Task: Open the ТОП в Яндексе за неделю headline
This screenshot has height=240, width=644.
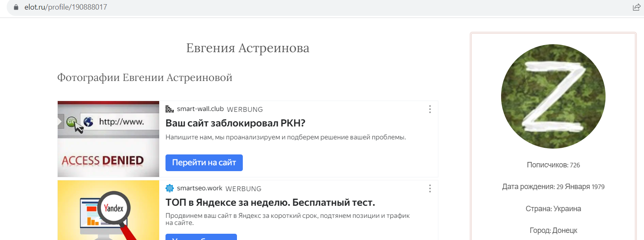Action: [270, 203]
